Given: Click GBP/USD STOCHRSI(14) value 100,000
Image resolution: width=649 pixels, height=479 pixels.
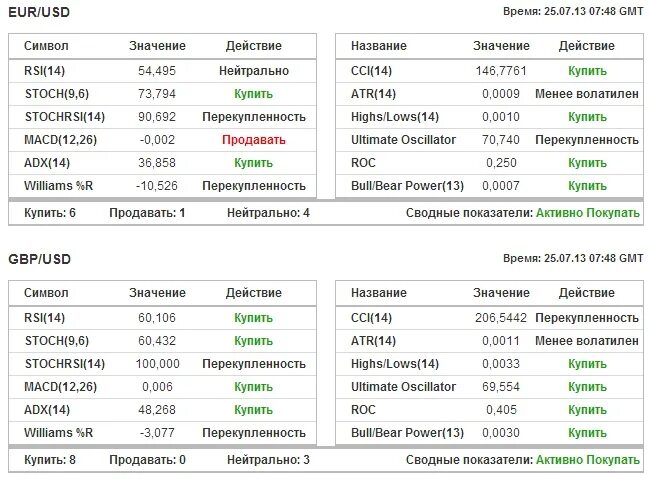Looking at the screenshot, I should pyautogui.click(x=157, y=364).
